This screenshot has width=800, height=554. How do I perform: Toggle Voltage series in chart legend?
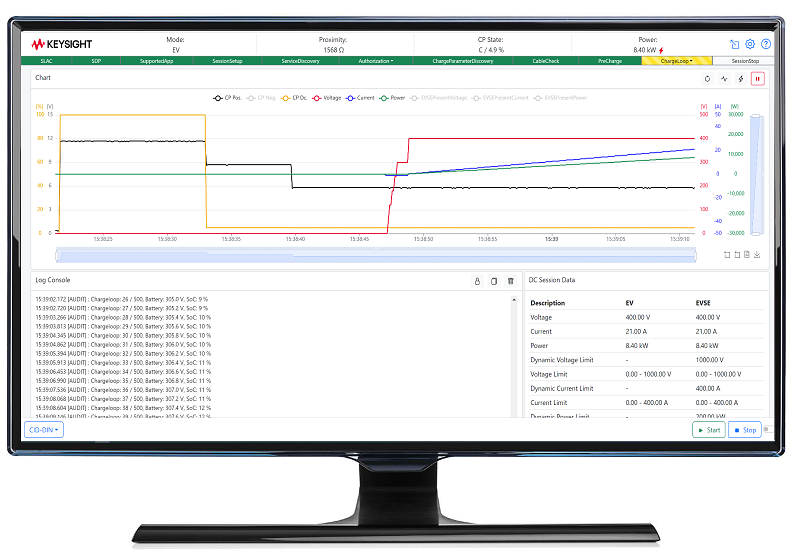coord(327,98)
